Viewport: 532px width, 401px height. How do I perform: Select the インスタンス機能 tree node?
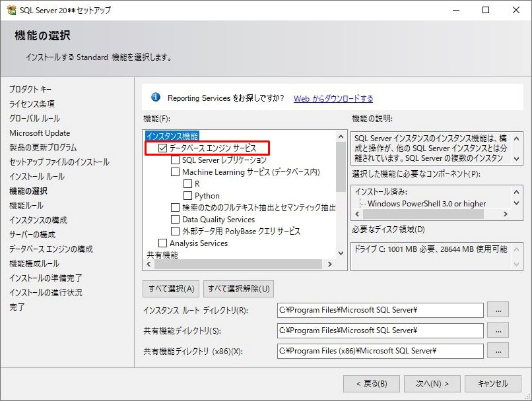point(172,136)
